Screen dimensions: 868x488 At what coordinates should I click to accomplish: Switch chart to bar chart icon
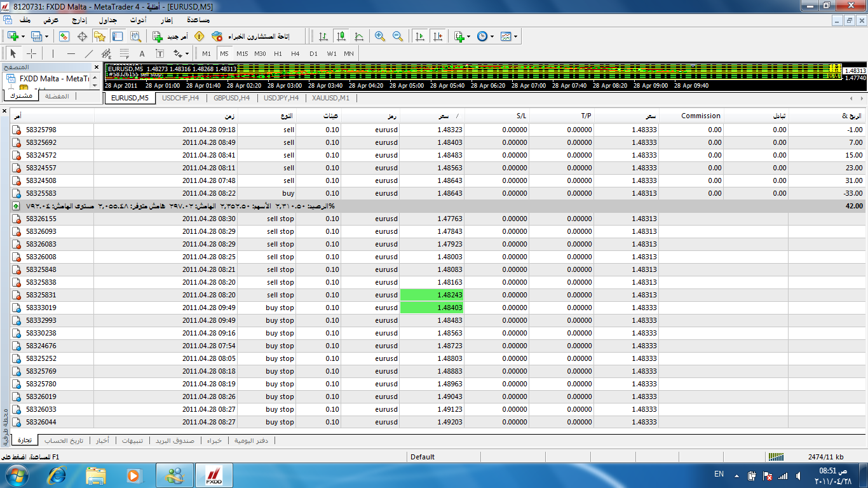coord(323,36)
